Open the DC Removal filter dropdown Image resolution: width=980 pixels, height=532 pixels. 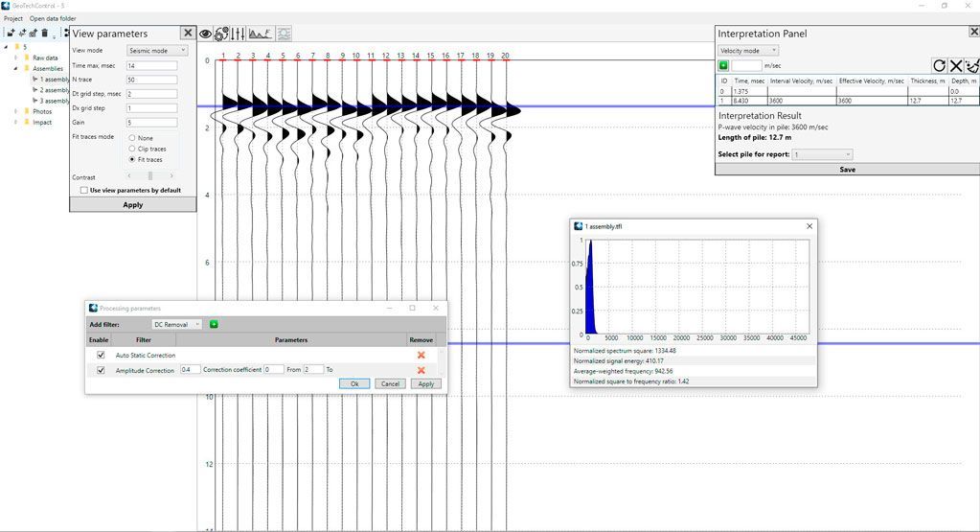click(x=177, y=324)
